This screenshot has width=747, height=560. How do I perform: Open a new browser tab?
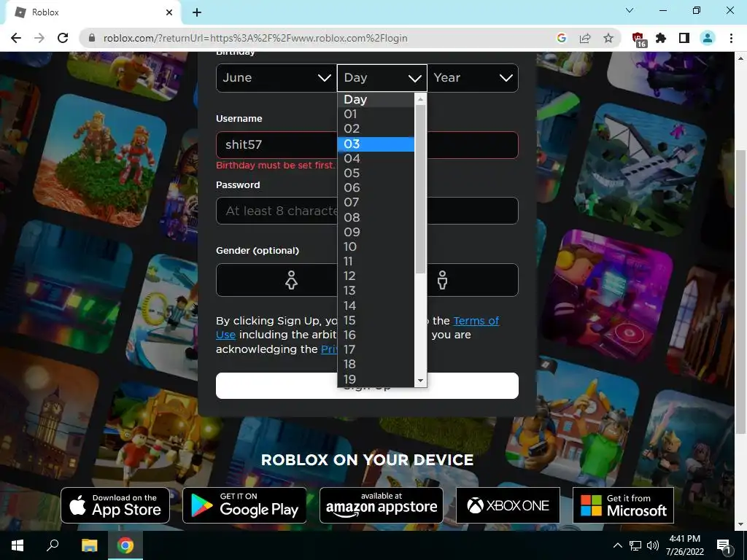pyautogui.click(x=197, y=12)
